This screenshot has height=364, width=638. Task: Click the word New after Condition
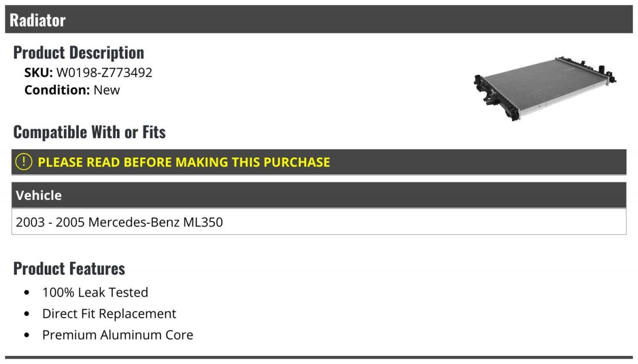coord(107,90)
